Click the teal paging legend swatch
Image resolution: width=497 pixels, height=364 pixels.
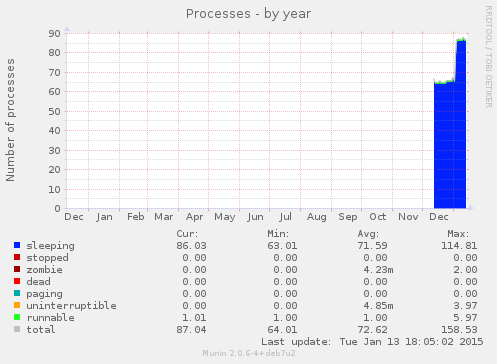[x=17, y=293]
